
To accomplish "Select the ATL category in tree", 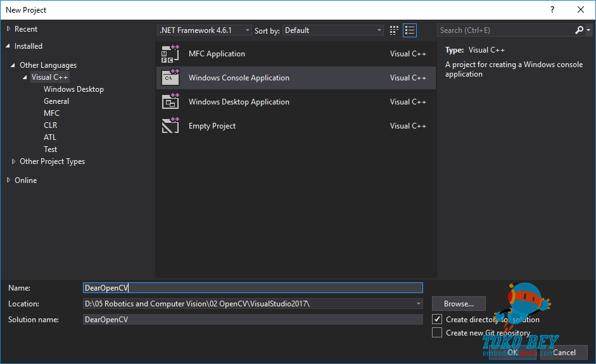I will point(50,137).
